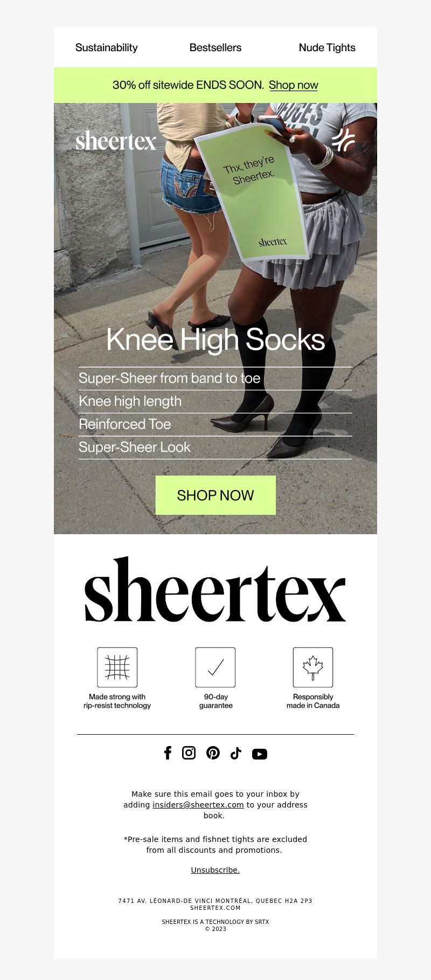Click the green Thx they're Sheertex poster
Viewport: 431px width, 980px height.
(252, 198)
